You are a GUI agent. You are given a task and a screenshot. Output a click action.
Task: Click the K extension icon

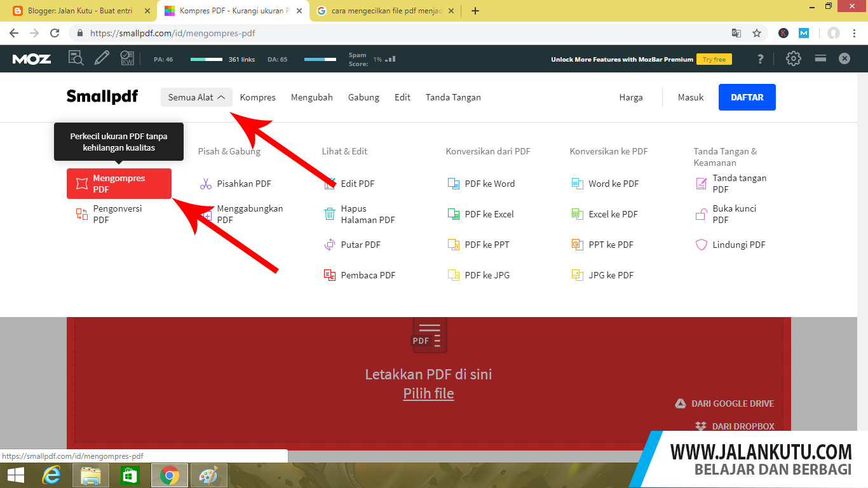tap(783, 33)
